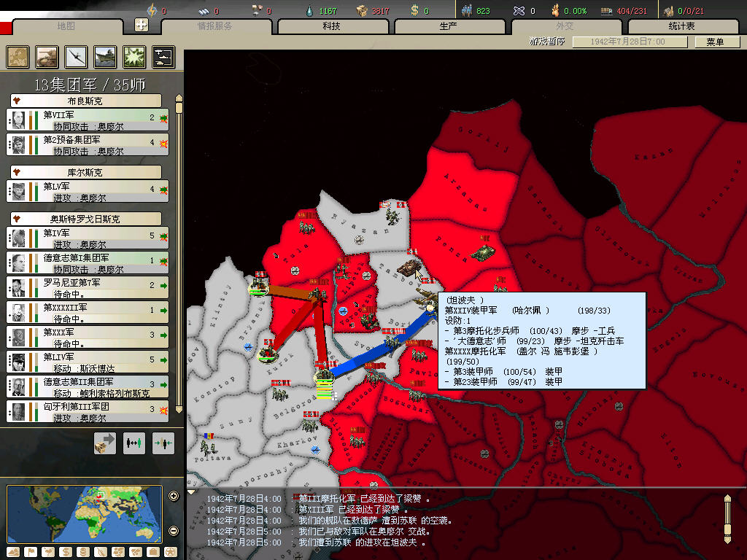Image resolution: width=747 pixels, height=560 pixels.
Task: Select the naval units warship icon
Action: (x=105, y=56)
